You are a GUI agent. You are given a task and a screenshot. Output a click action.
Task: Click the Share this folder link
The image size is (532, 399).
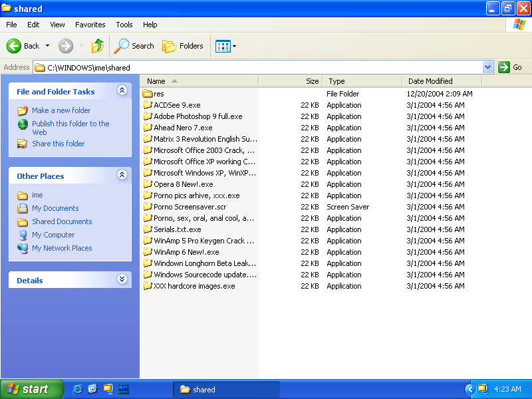coord(59,144)
